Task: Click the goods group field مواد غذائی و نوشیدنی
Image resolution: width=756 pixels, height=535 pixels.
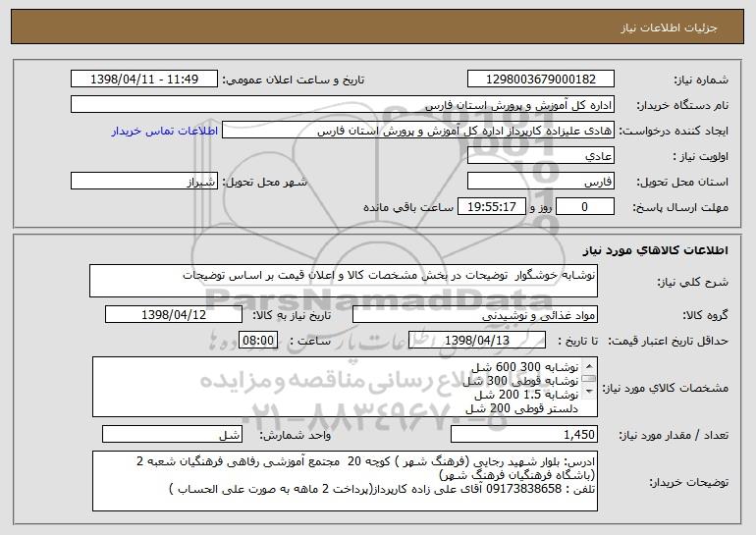Action: pos(475,315)
